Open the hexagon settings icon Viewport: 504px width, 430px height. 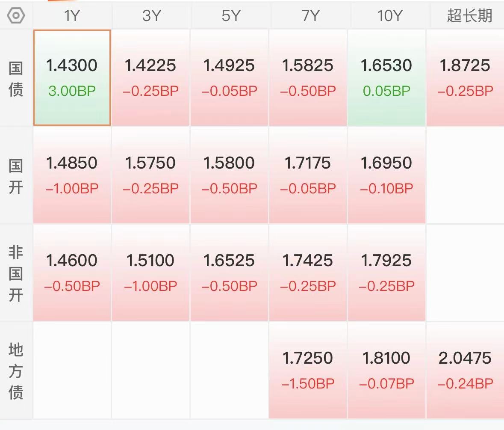[16, 15]
